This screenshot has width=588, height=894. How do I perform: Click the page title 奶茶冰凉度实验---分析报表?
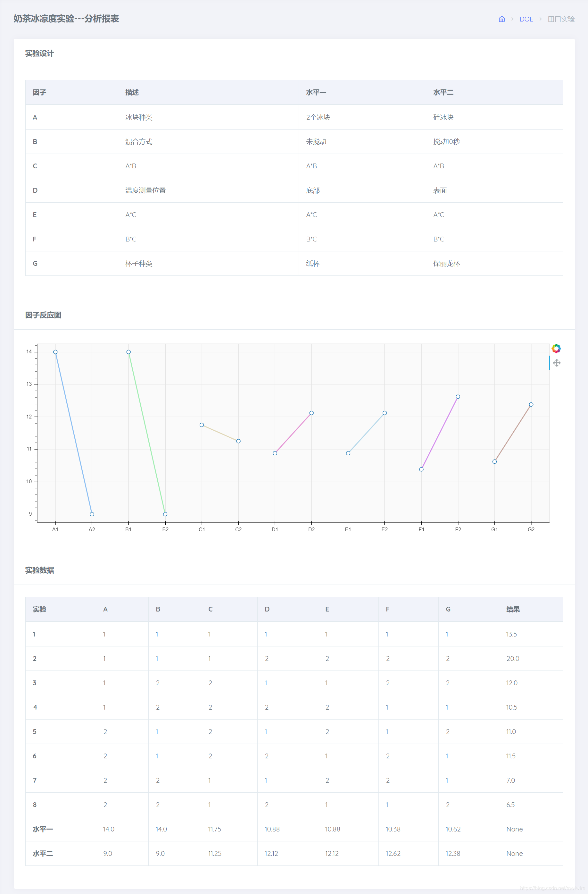click(66, 19)
